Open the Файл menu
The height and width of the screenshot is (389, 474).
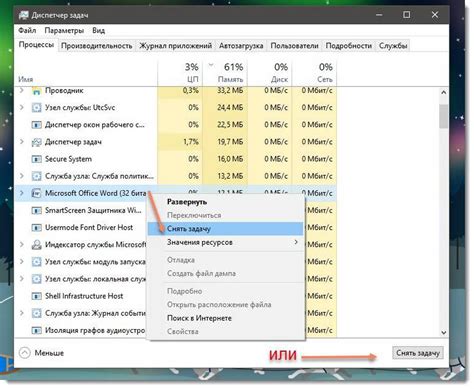click(27, 30)
